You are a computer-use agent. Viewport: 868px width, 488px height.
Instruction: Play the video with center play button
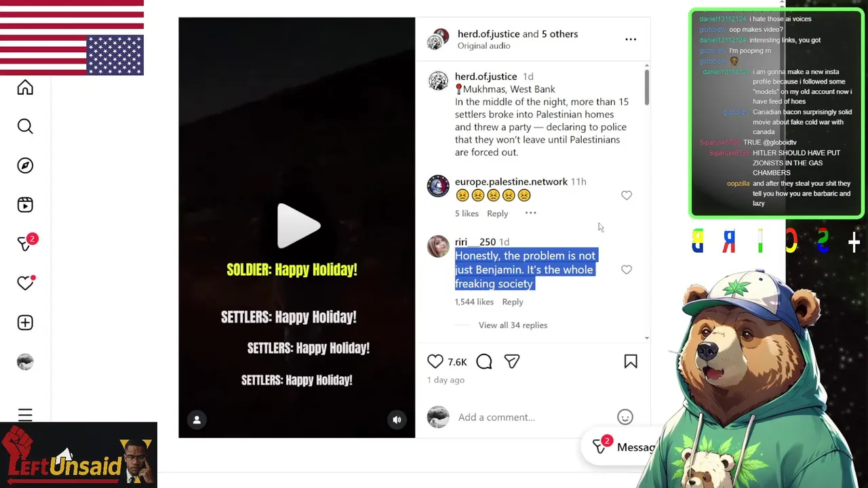[x=298, y=226]
